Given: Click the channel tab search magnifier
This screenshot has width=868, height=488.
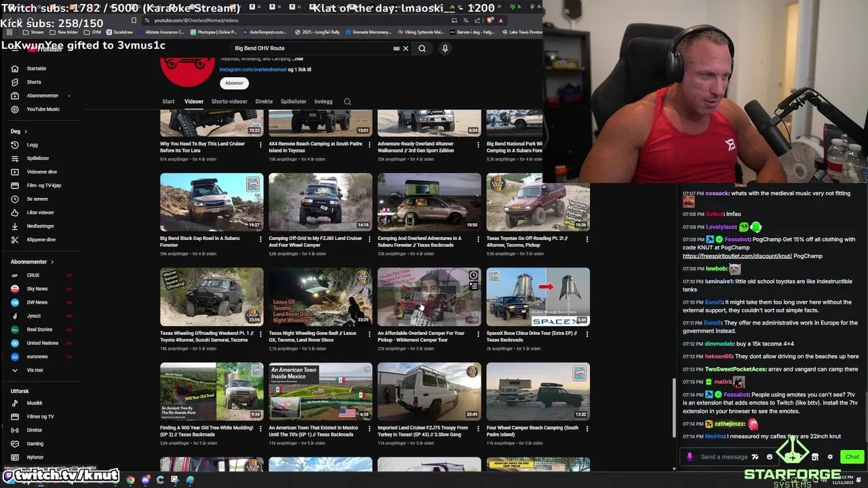Looking at the screenshot, I should [x=347, y=102].
